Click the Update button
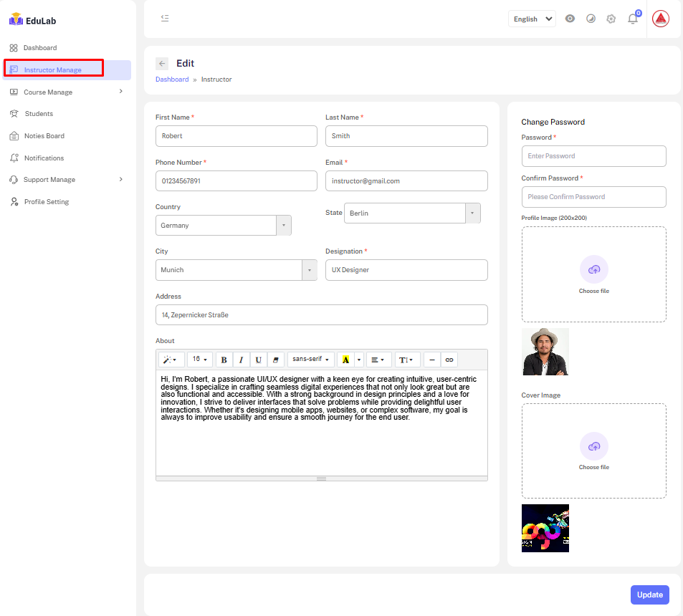 click(649, 595)
